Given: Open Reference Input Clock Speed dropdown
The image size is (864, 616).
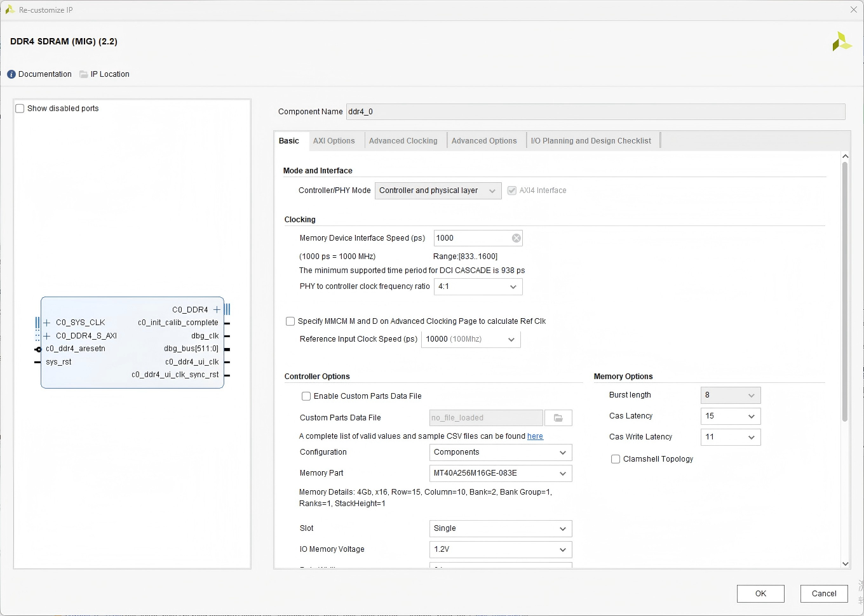Looking at the screenshot, I should [471, 339].
